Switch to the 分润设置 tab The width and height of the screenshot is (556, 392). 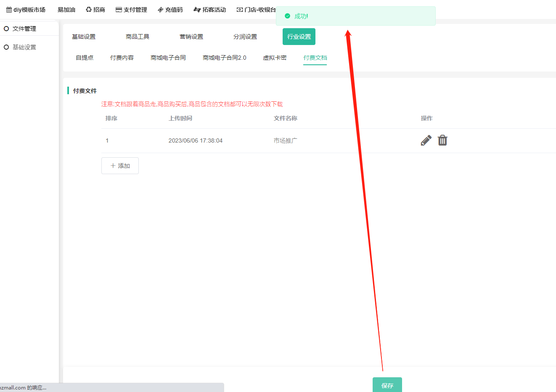pos(245,37)
